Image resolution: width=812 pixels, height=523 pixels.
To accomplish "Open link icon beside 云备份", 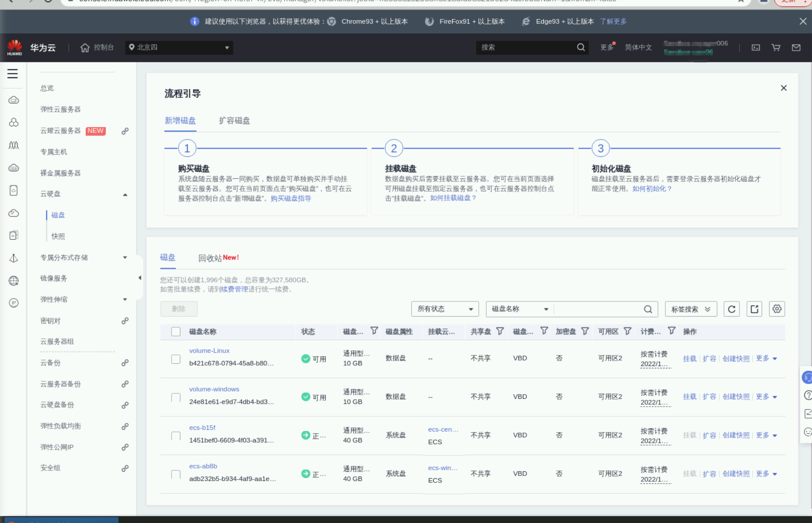I will coord(125,363).
